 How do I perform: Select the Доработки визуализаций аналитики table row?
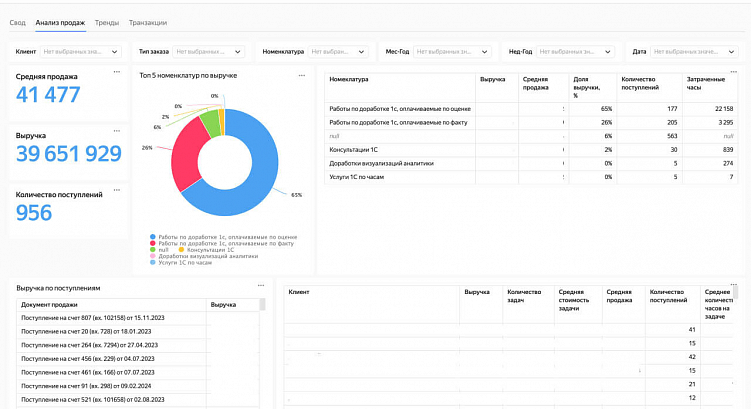(x=531, y=163)
